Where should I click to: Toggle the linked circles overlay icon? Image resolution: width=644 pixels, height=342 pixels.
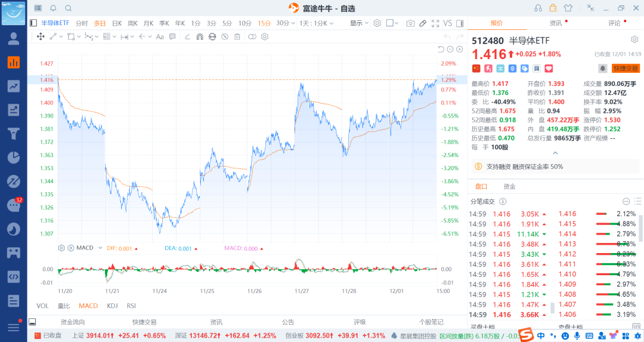click(x=252, y=36)
